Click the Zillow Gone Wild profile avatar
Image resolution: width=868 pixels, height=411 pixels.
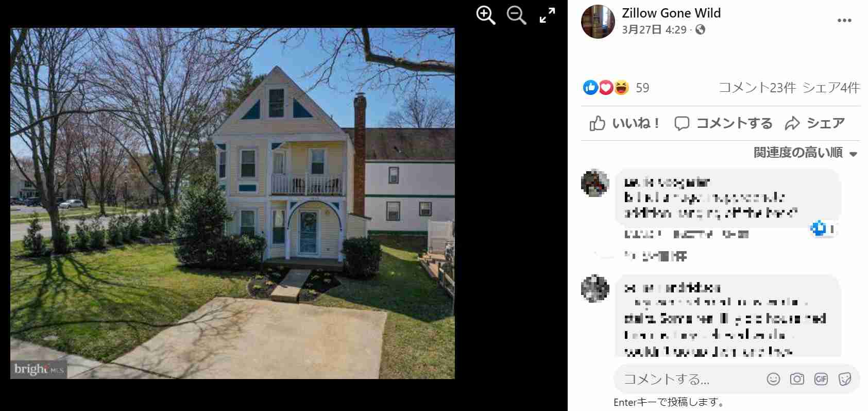point(598,22)
